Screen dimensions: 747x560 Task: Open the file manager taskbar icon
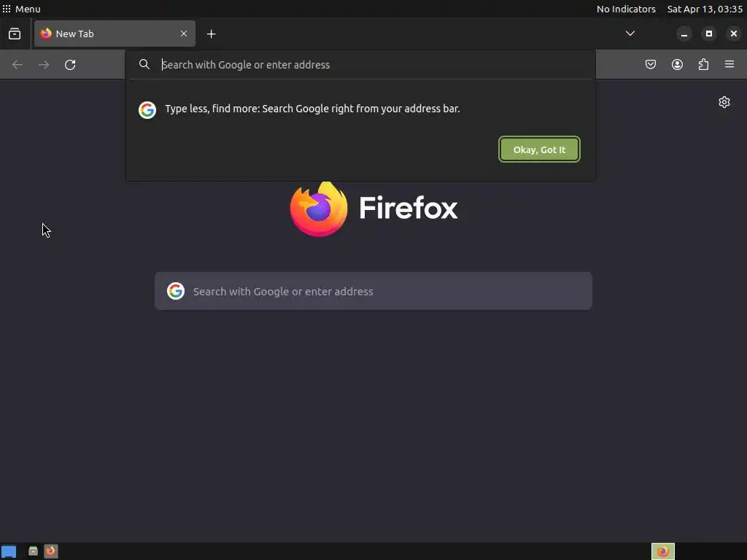pos(33,551)
